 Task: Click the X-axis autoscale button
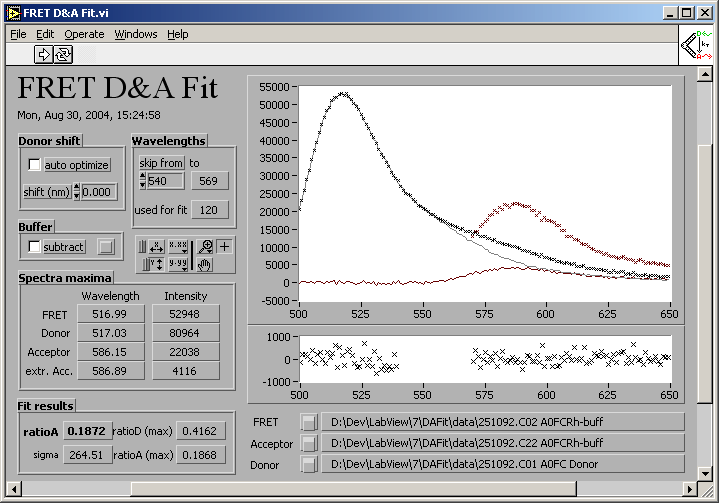155,247
